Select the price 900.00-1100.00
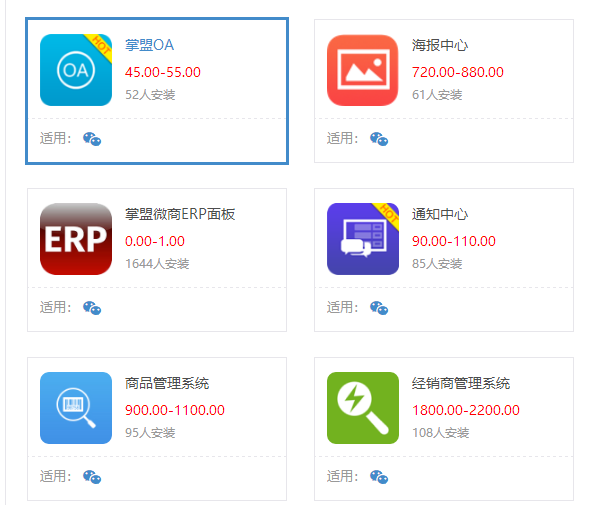595x505 pixels. (x=175, y=410)
